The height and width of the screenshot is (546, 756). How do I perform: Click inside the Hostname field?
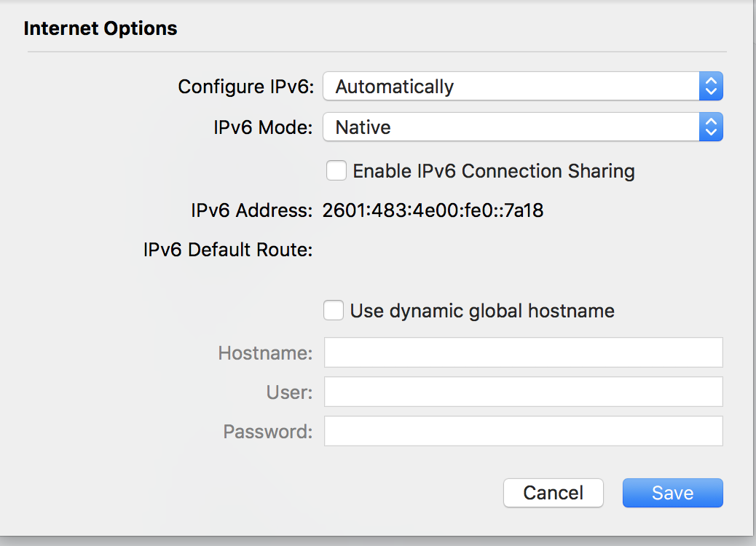point(521,352)
